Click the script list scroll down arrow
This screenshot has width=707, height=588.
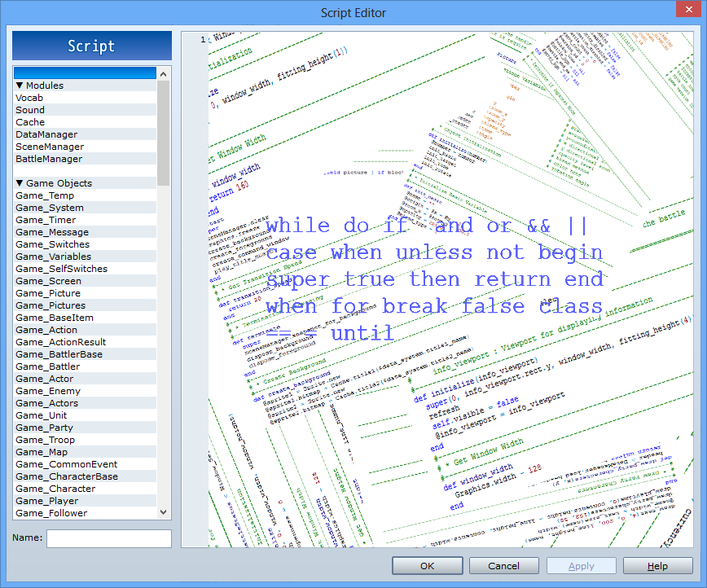click(164, 512)
